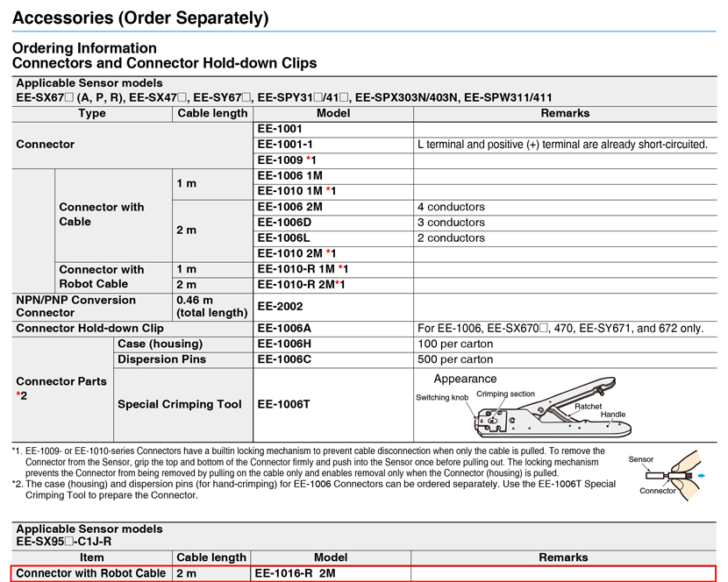Click model cell EE-1006 2M
The width and height of the screenshot is (728, 582).
[333, 207]
